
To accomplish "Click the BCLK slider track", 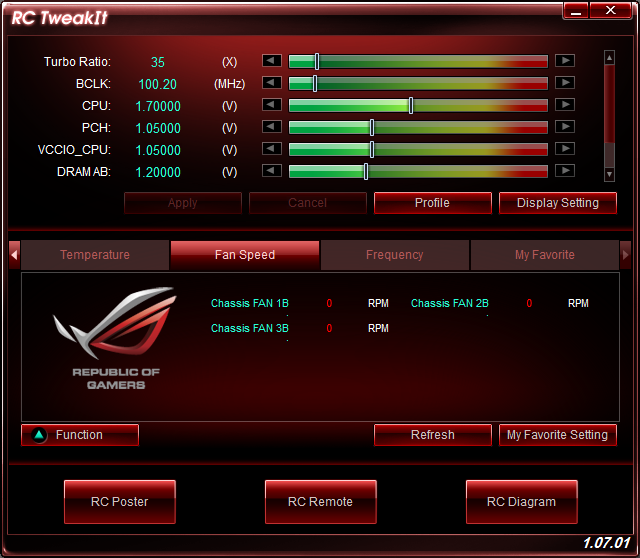I will (x=418, y=84).
